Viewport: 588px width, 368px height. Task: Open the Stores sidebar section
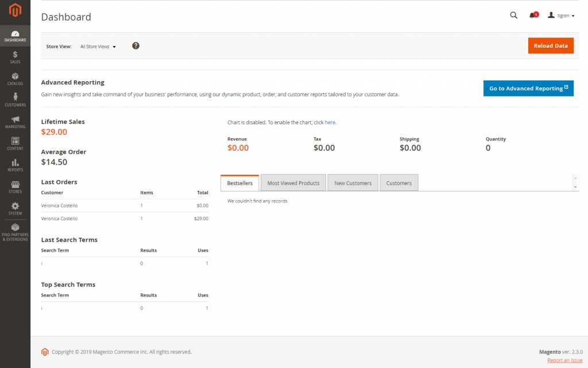pyautogui.click(x=15, y=186)
